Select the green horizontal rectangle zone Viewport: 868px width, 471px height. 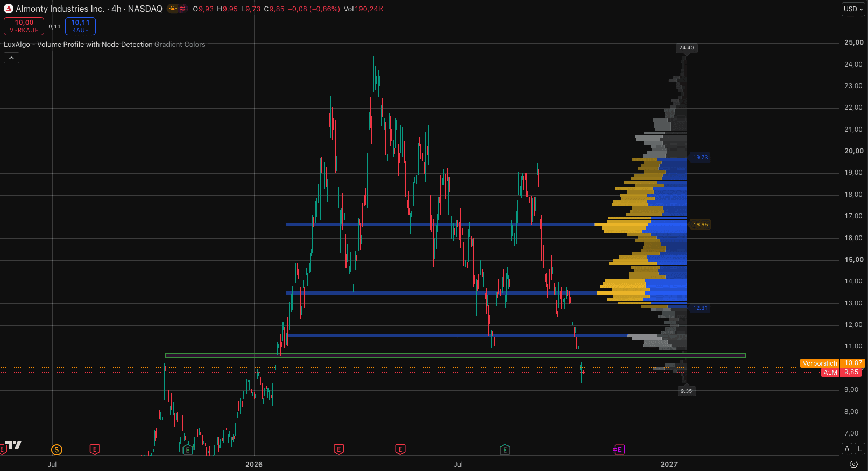(x=455, y=355)
